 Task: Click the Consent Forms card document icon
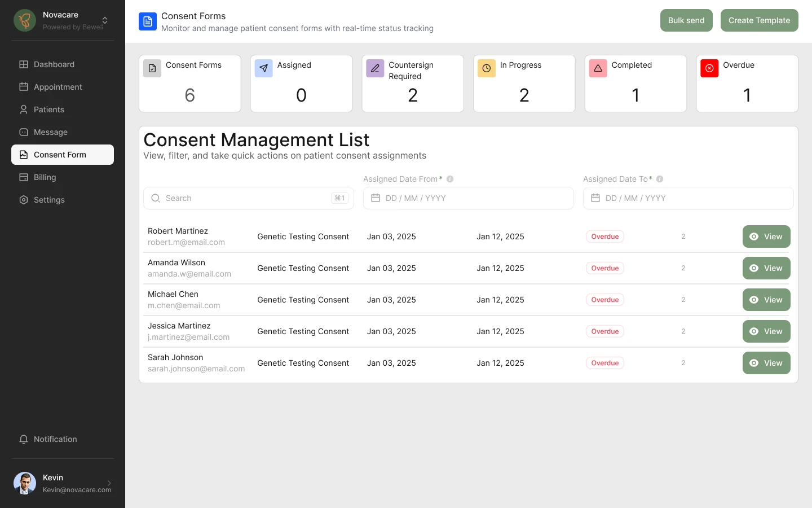(x=152, y=68)
